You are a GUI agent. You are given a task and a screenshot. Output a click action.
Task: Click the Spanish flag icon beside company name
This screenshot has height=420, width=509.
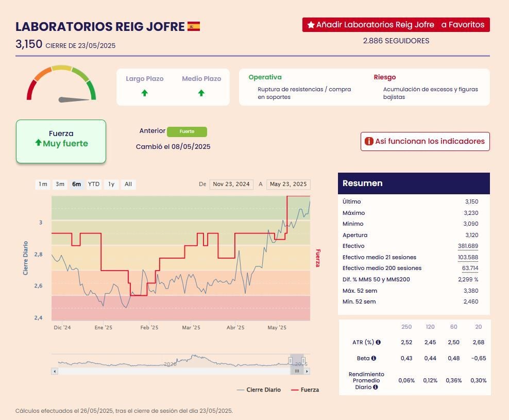[x=194, y=26]
